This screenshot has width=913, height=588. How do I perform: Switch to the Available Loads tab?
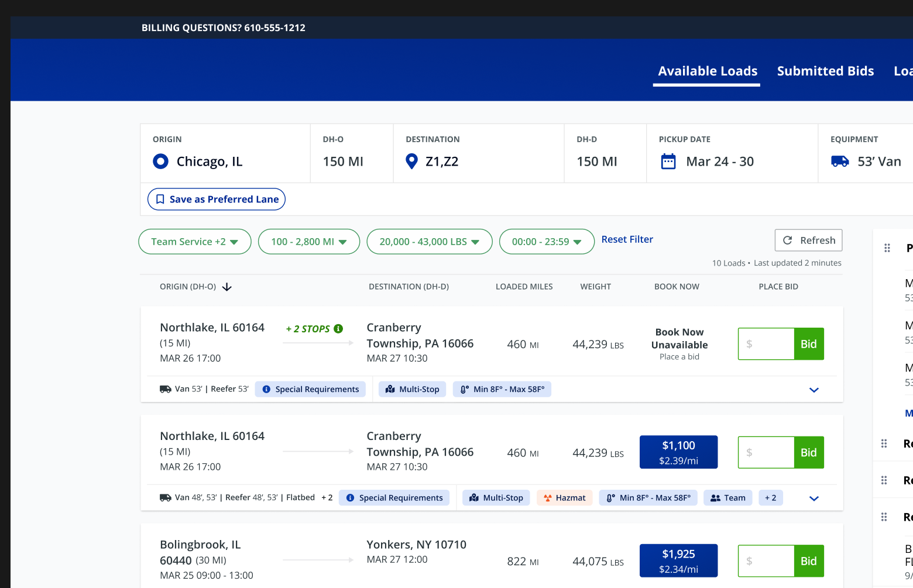(707, 71)
